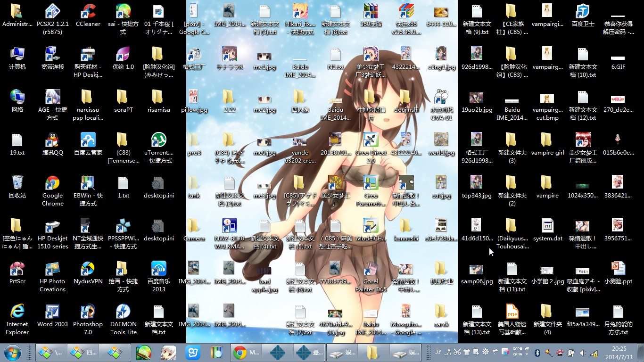644x362 pixels.
Task: Open the 回收站 Recycle Bin
Action: [17, 182]
